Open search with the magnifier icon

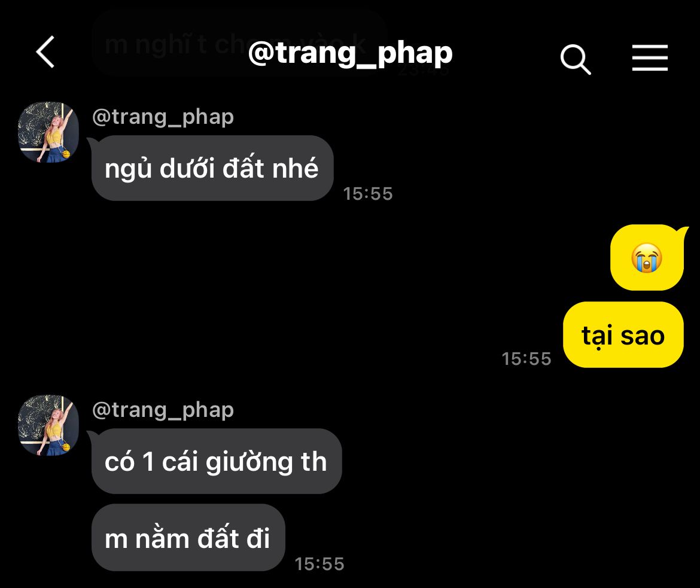pos(576,59)
